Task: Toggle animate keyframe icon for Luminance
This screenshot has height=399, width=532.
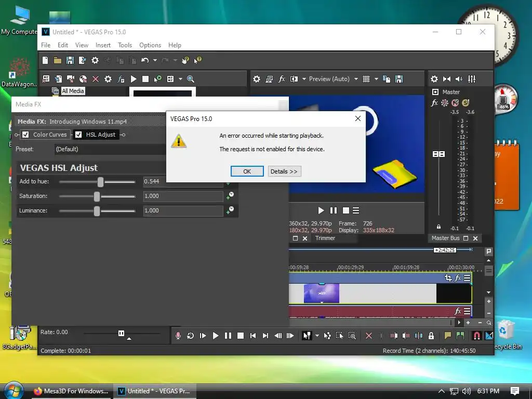Action: 230,210
